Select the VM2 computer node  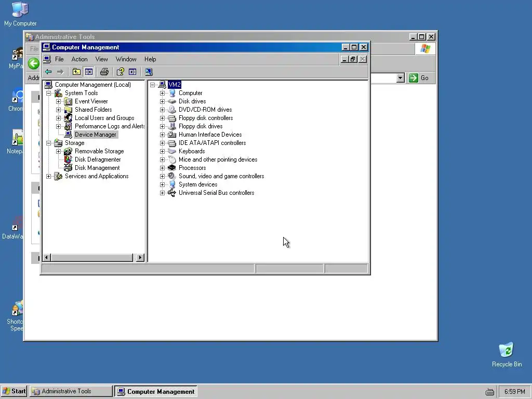[175, 85]
